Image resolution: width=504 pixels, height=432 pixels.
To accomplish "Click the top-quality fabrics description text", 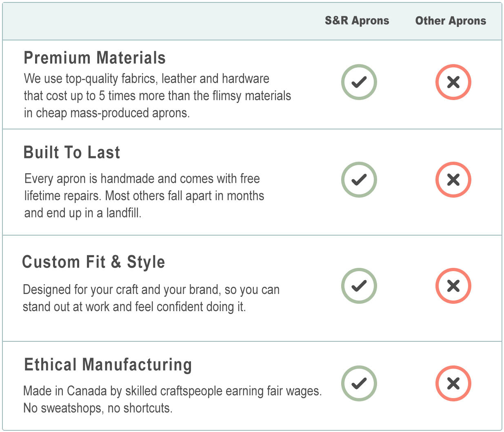I will 157,96.
